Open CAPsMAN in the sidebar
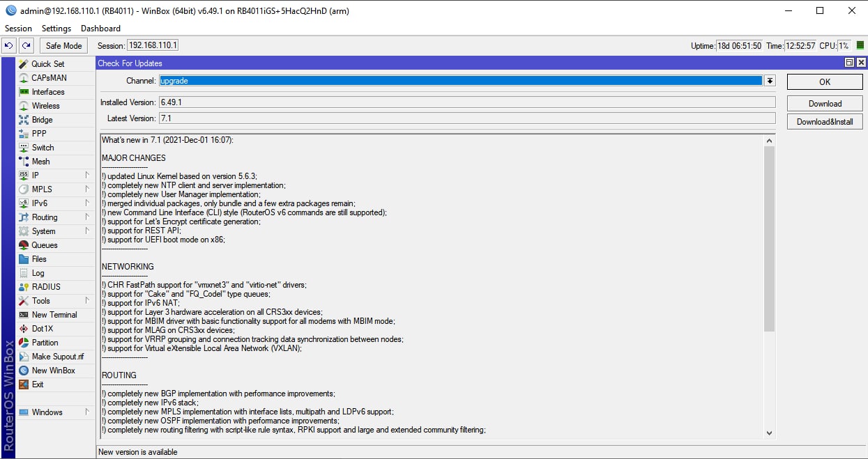Image resolution: width=868 pixels, height=459 pixels. click(x=56, y=78)
